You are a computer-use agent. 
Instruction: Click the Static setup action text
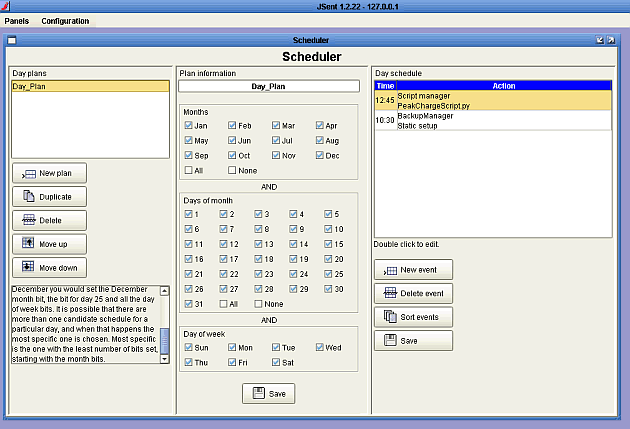tap(417, 126)
